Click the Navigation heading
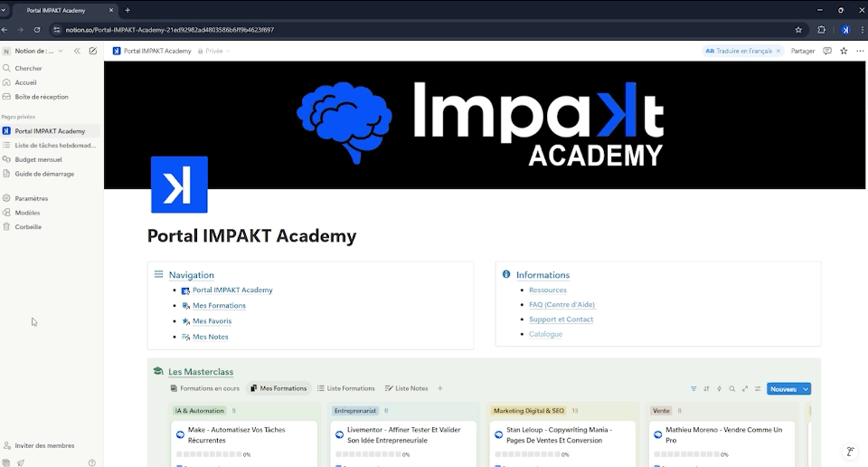This screenshot has height=467, width=868. click(191, 275)
